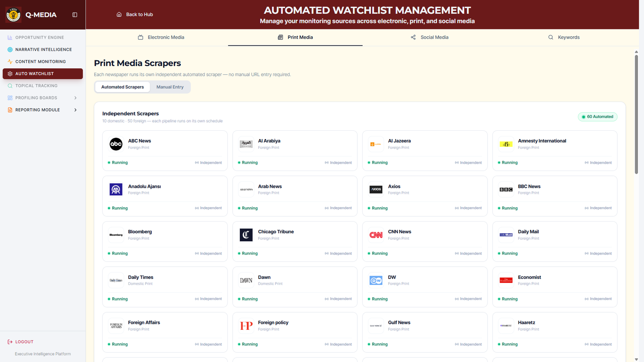Screen dimensions: 644x362
Task: Click the Daily Mail logo
Action: pyautogui.click(x=506, y=235)
